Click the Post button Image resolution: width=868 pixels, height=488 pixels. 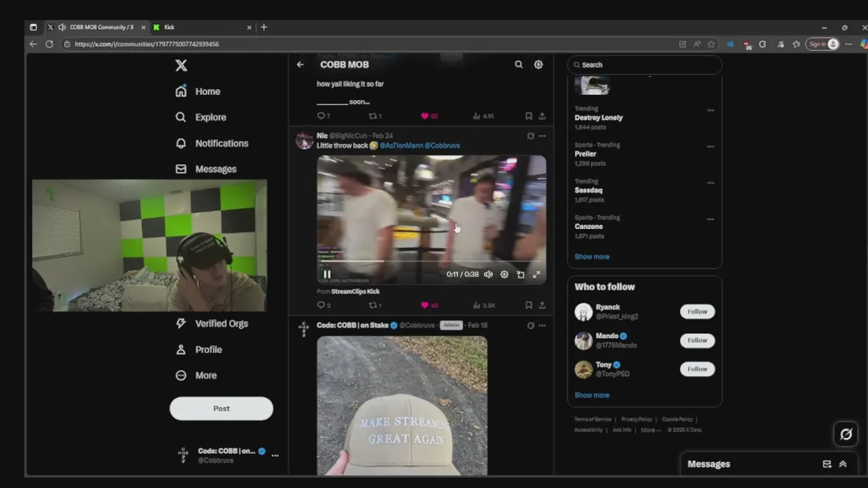tap(221, 409)
